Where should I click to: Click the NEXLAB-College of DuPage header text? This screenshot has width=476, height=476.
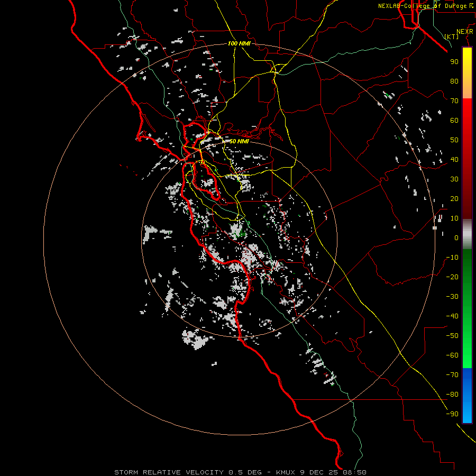[425, 6]
